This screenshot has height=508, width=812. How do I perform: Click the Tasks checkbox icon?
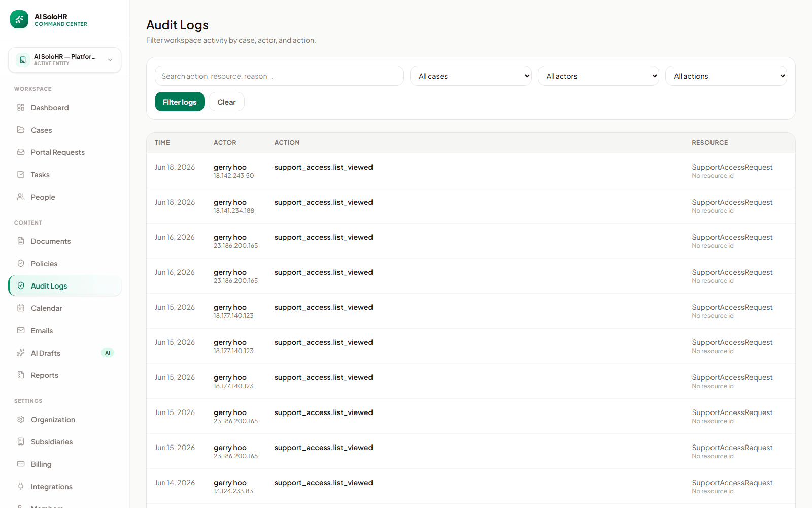click(21, 174)
